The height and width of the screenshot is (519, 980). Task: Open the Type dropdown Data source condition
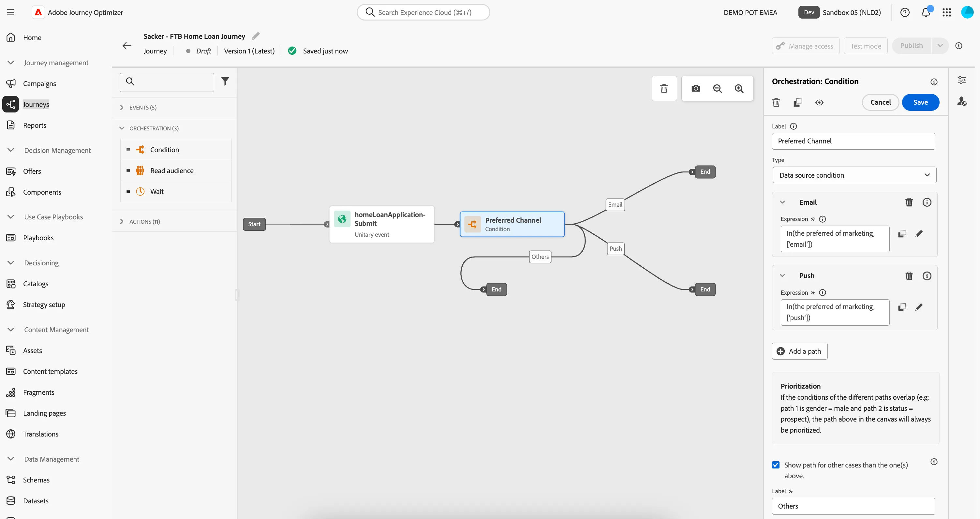pyautogui.click(x=854, y=175)
